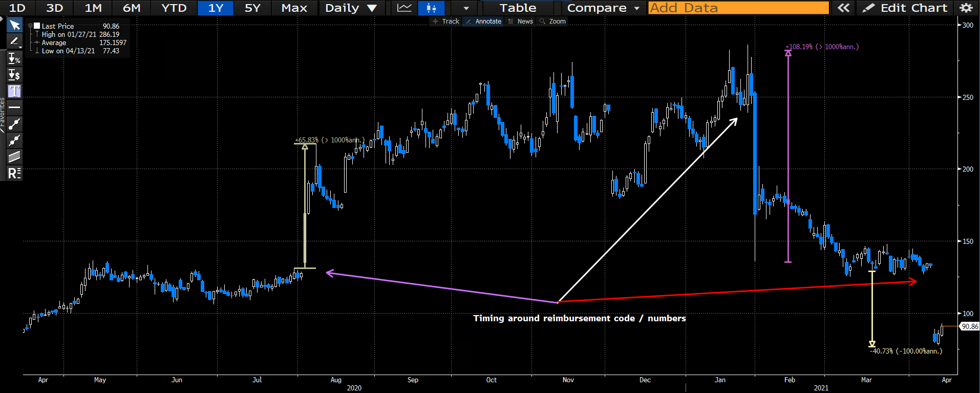Click the 90.86 last price tag
This screenshot has height=393, width=980.
click(x=969, y=326)
